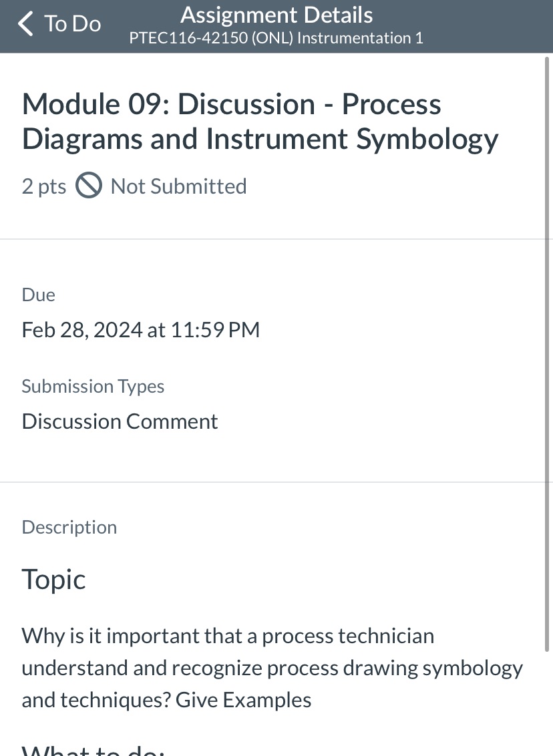Expand the Due date section
553x756 pixels.
click(x=38, y=294)
